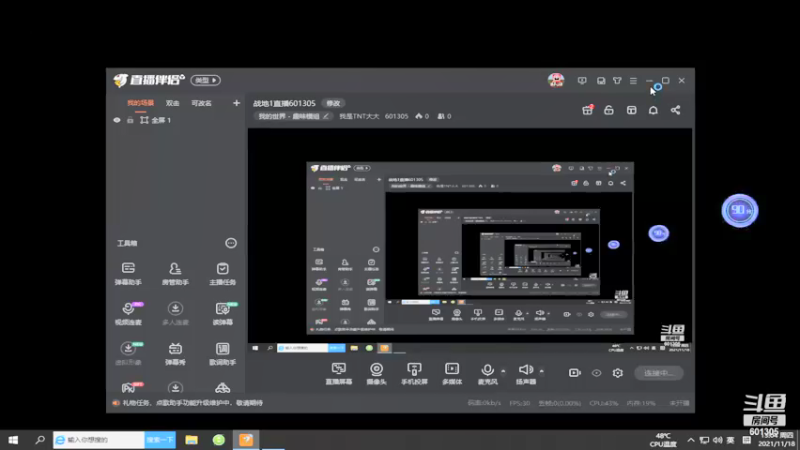Image resolution: width=800 pixels, height=450 pixels.
Task: Open the message bubble icon in title bar
Action: coord(582,81)
